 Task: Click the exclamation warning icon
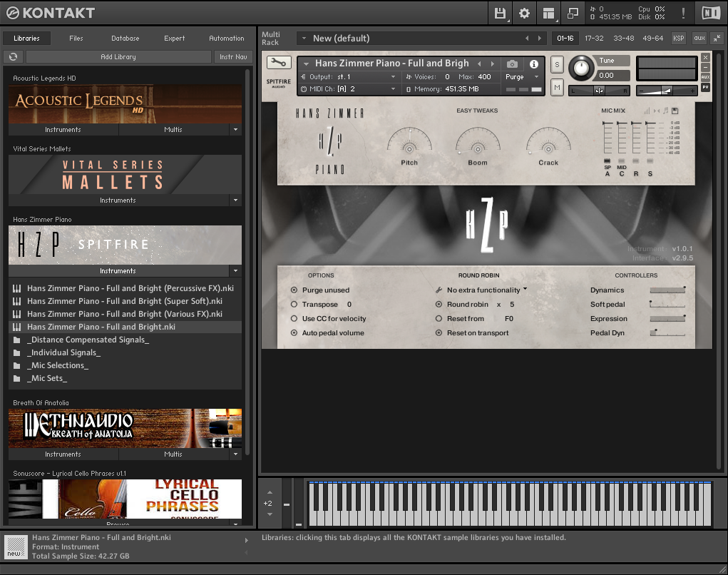tap(683, 13)
